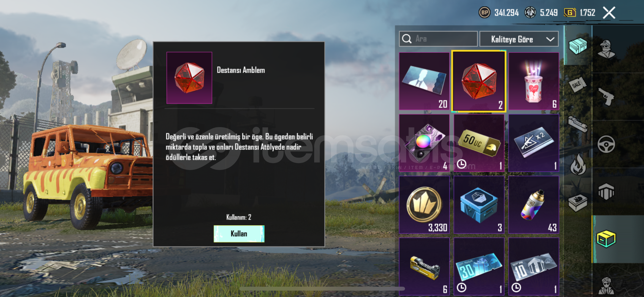The width and height of the screenshot is (644, 297).
Task: Select the heart love jar item
Action: click(x=534, y=81)
